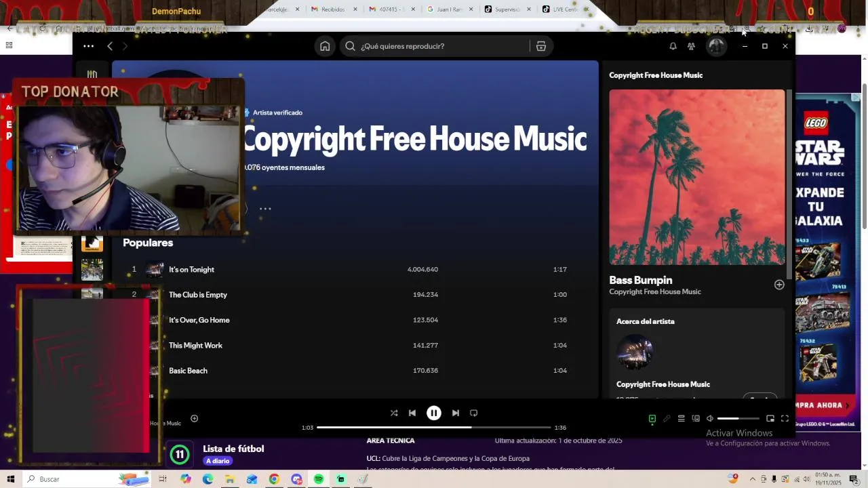Image resolution: width=868 pixels, height=488 pixels.
Task: Open more options next to follow button
Action: [265, 209]
